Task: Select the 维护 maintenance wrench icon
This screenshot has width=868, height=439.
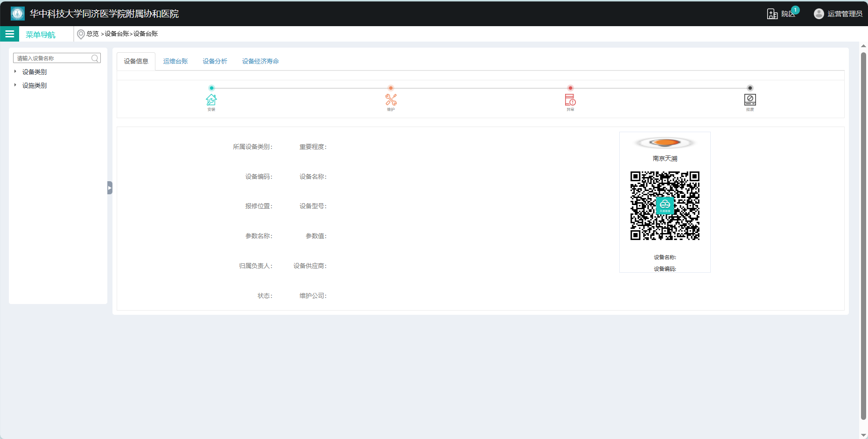Action: click(391, 100)
